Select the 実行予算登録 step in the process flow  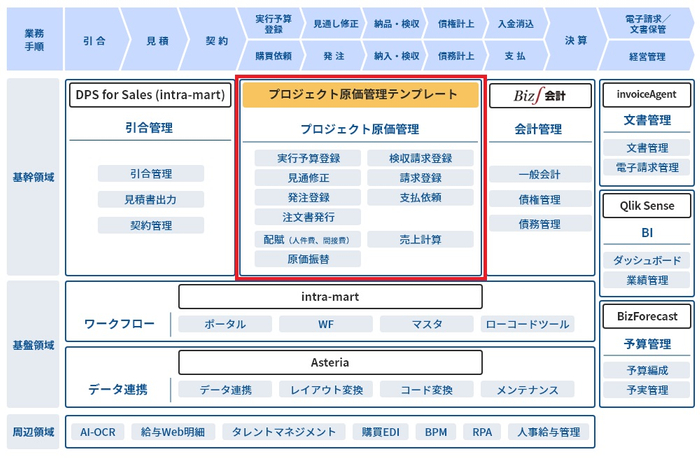[273, 24]
